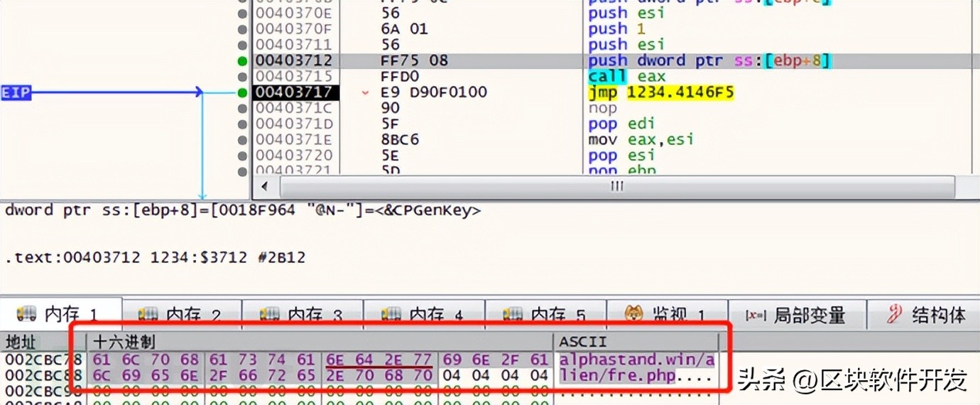
Task: Click the red jump arrow at 00403717
Action: (366, 92)
